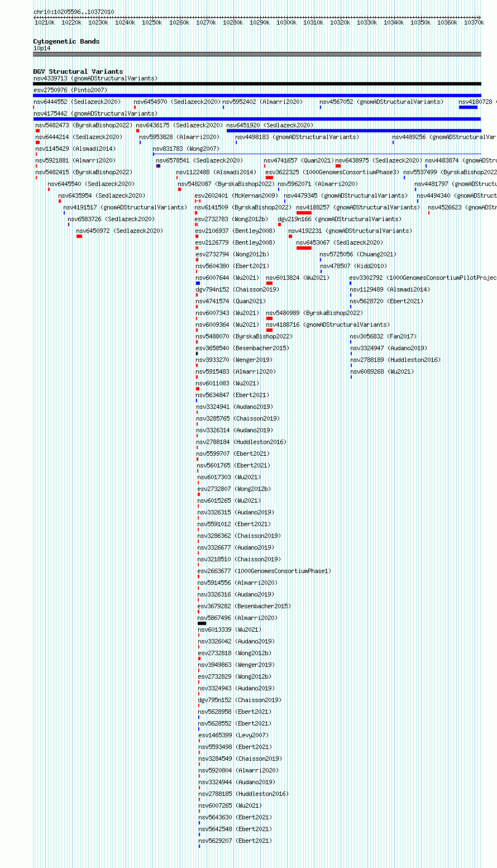Click the nsv6445540 (Sedlazeck2020) label

click(91, 184)
